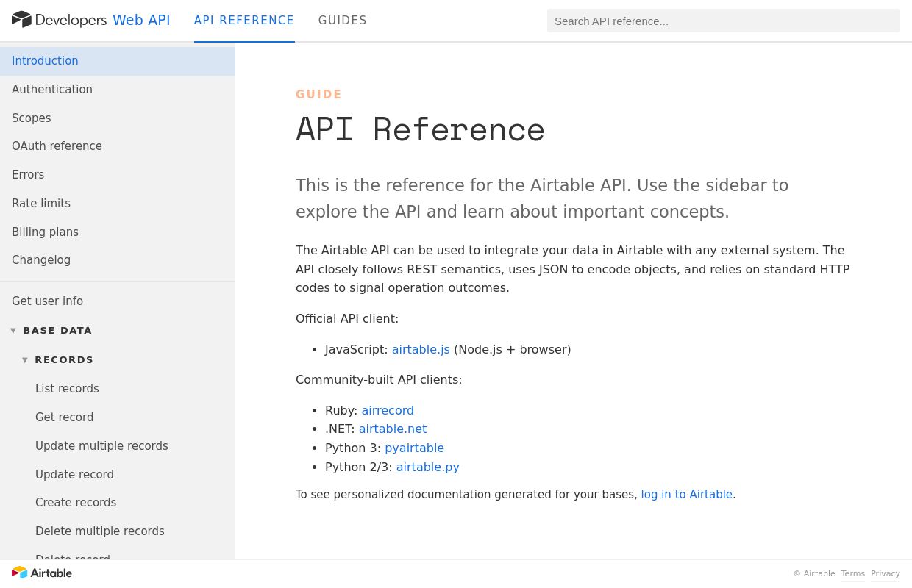Collapse the RECORDS section triangle
The image size is (912, 588).
[25, 360]
